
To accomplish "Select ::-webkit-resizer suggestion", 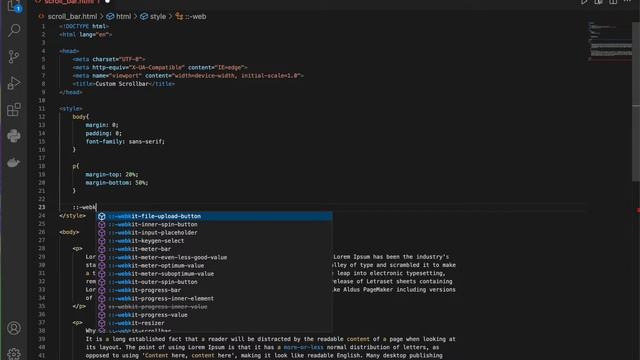I will point(214,323).
